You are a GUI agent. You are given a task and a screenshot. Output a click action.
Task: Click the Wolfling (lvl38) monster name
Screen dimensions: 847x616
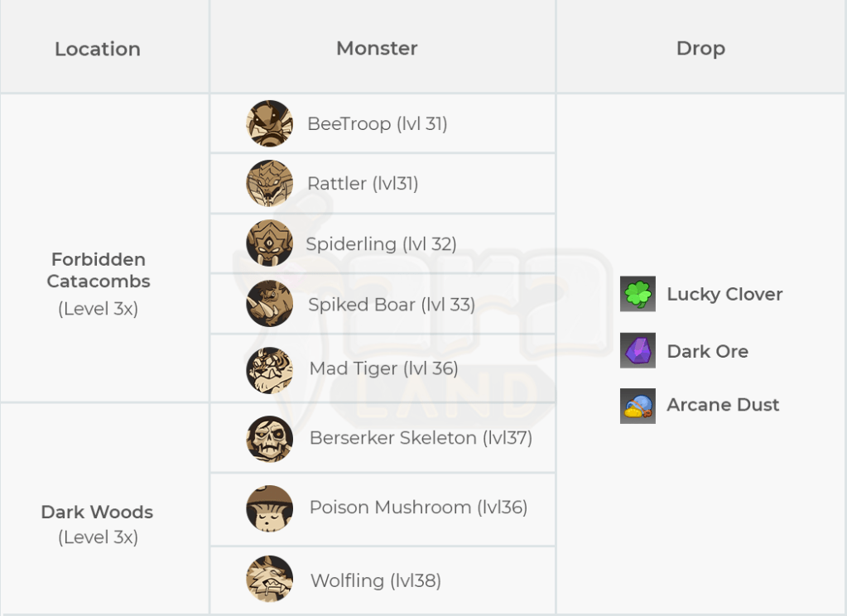[x=375, y=580]
